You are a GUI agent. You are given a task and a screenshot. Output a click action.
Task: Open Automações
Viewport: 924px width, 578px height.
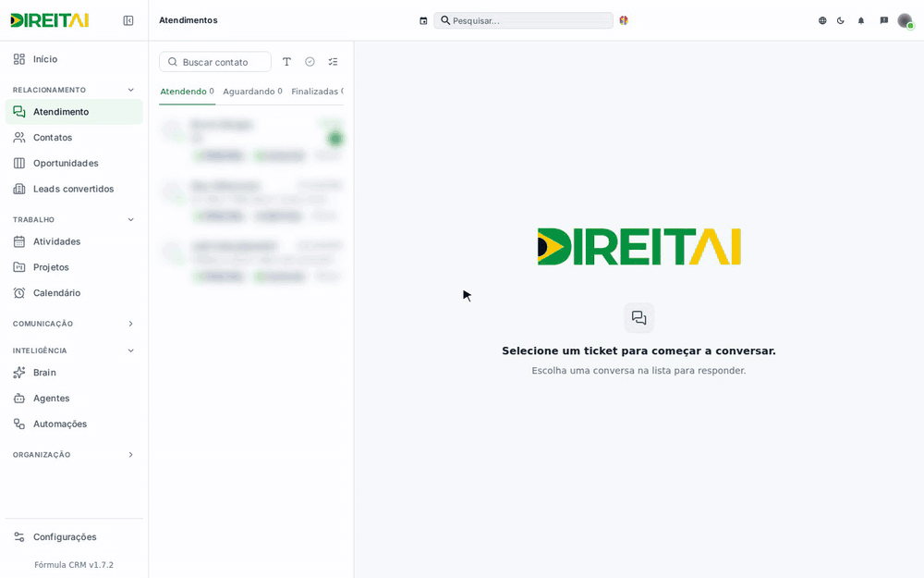(x=74, y=424)
